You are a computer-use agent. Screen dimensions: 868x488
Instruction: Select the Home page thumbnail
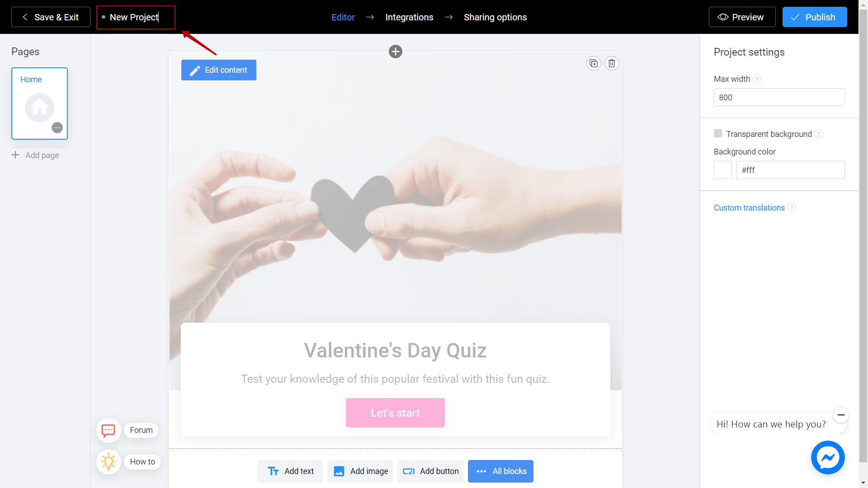pos(39,103)
